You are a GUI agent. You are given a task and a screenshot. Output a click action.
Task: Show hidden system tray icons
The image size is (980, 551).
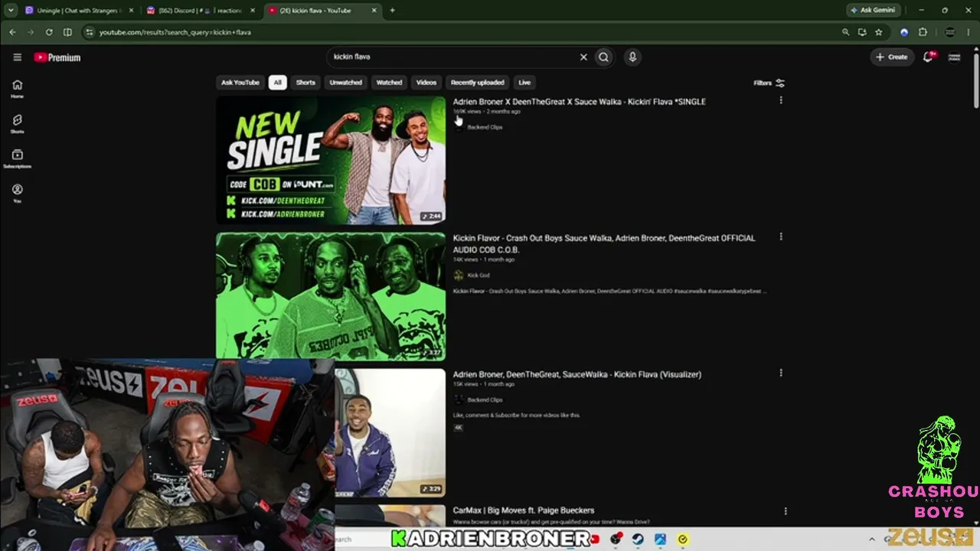click(871, 540)
